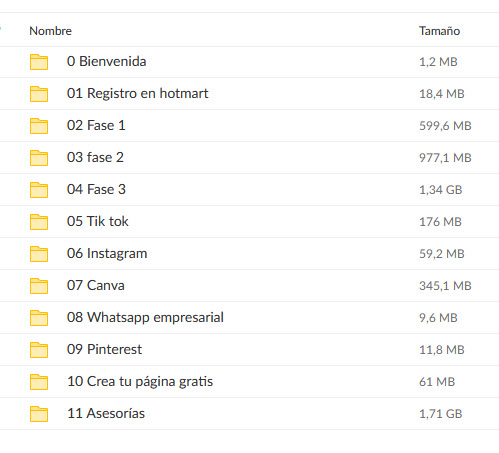The height and width of the screenshot is (453, 499).
Task: Open the 0 Bienvenida folder icon
Action: [x=39, y=62]
